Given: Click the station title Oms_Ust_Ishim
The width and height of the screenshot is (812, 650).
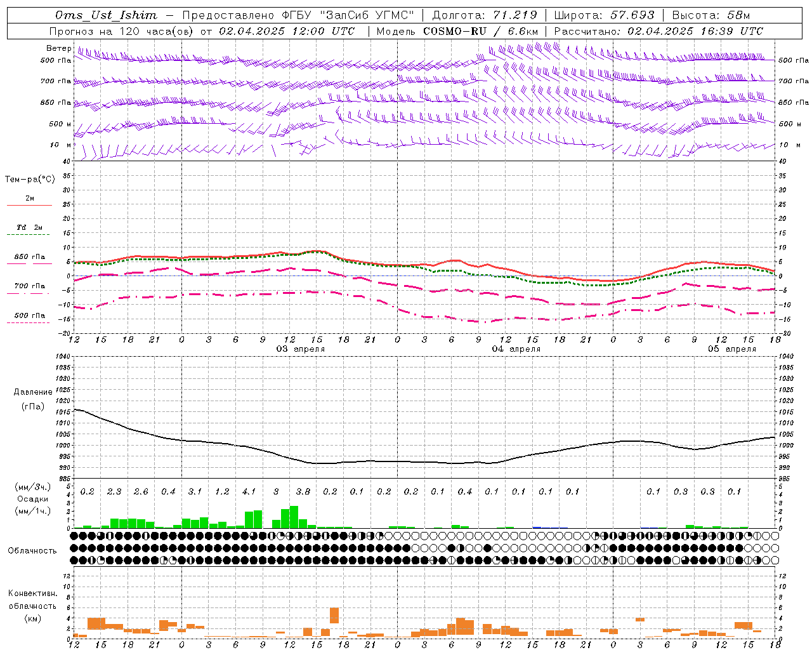Looking at the screenshot, I should click(106, 15).
